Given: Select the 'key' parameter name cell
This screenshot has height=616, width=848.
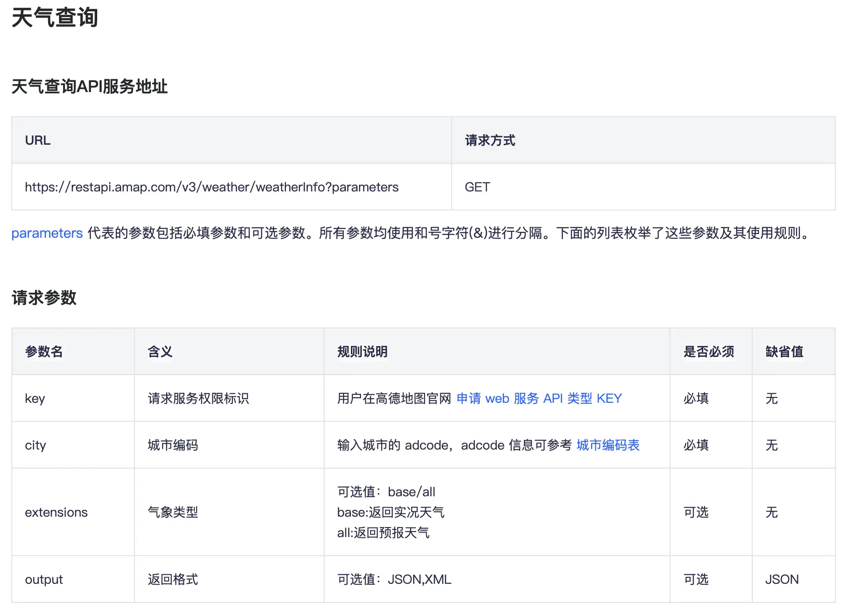Looking at the screenshot, I should tap(73, 398).
